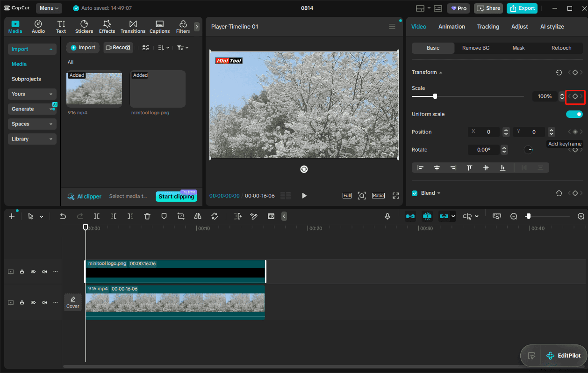The width and height of the screenshot is (588, 373).
Task: Select the 9.16.mp4 media thumbnail
Action: coord(94,89)
